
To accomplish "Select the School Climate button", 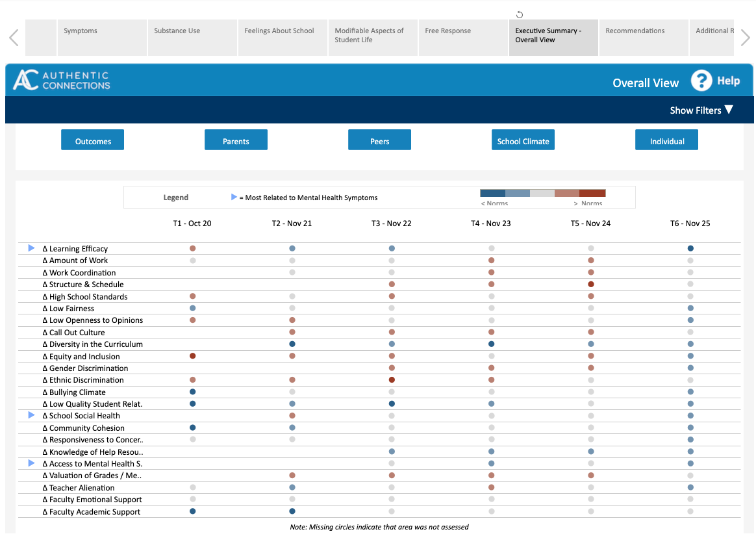I will (523, 140).
